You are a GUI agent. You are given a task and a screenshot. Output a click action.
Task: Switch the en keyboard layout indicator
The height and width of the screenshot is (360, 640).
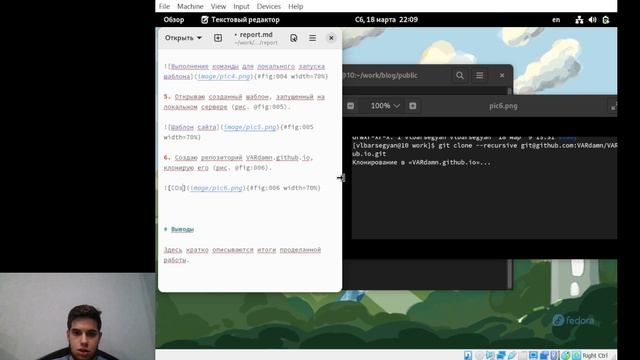(x=556, y=20)
